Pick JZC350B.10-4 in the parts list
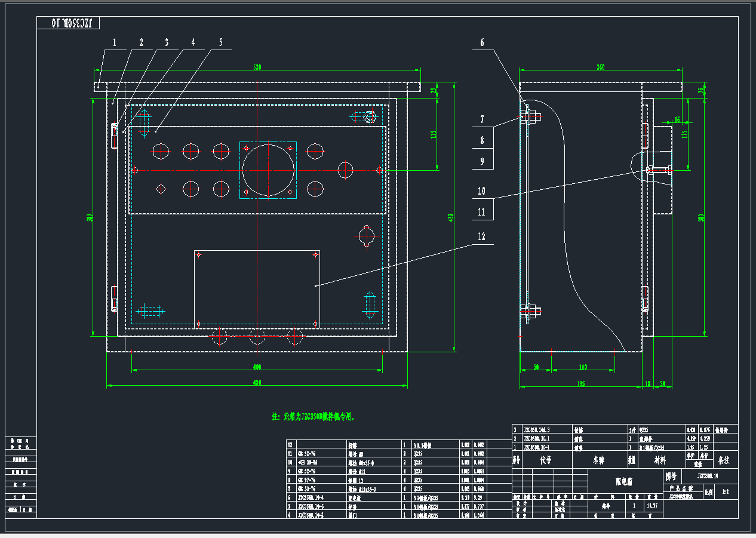The width and height of the screenshot is (756, 538). (311, 497)
